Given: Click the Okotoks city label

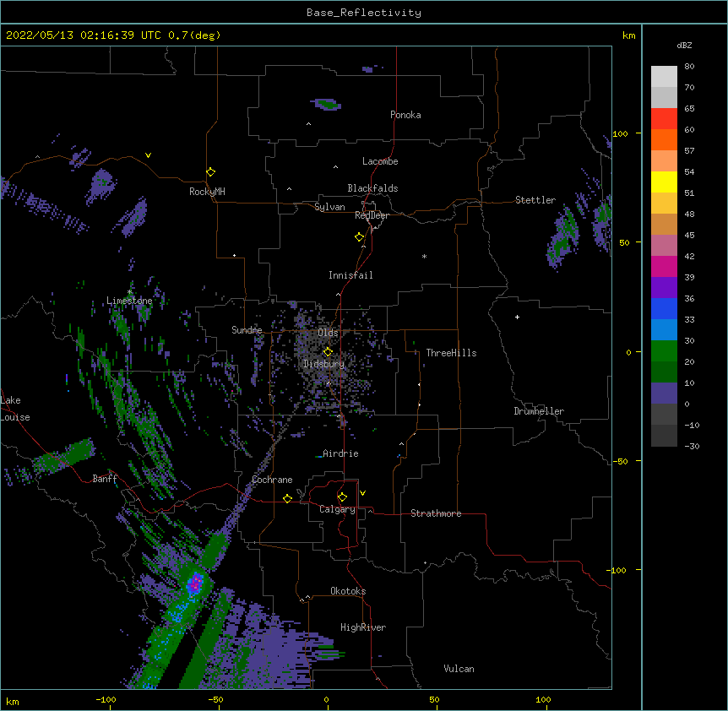Looking at the screenshot, I should [348, 591].
